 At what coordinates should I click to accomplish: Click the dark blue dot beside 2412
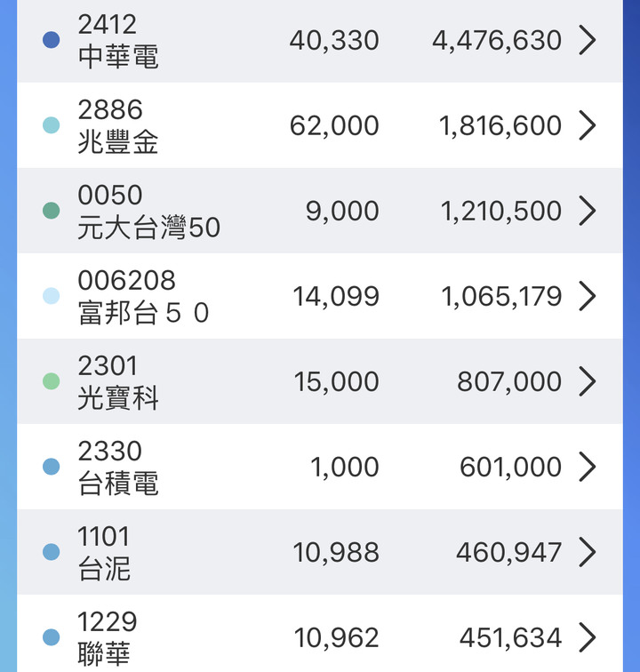pos(52,40)
